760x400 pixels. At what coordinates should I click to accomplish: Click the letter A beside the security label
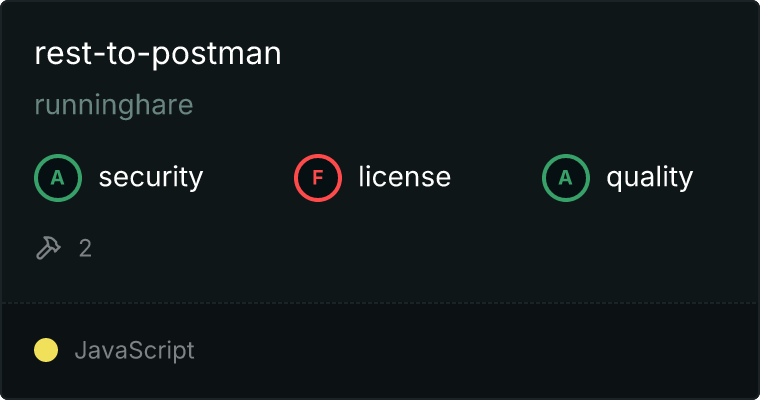[x=58, y=178]
